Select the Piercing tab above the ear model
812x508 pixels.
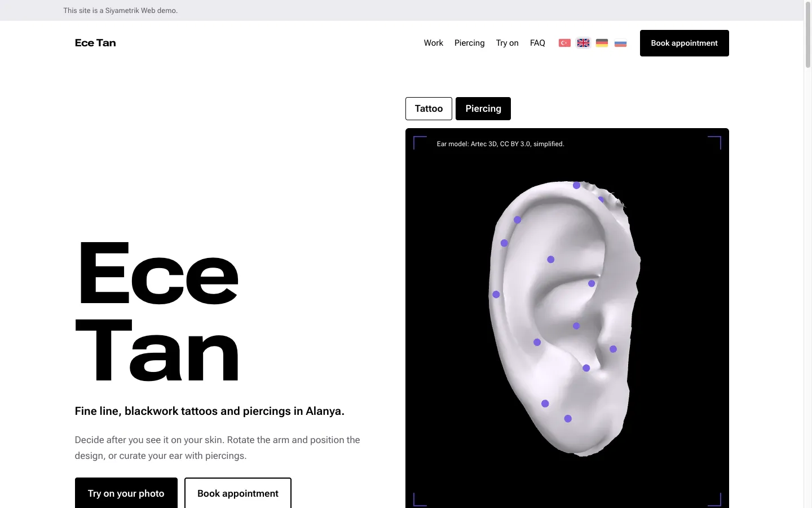tap(483, 109)
